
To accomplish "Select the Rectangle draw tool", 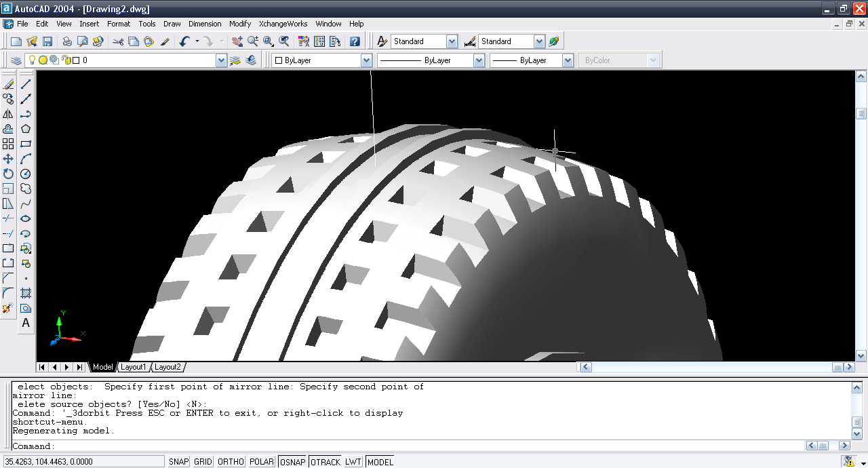I will [26, 144].
